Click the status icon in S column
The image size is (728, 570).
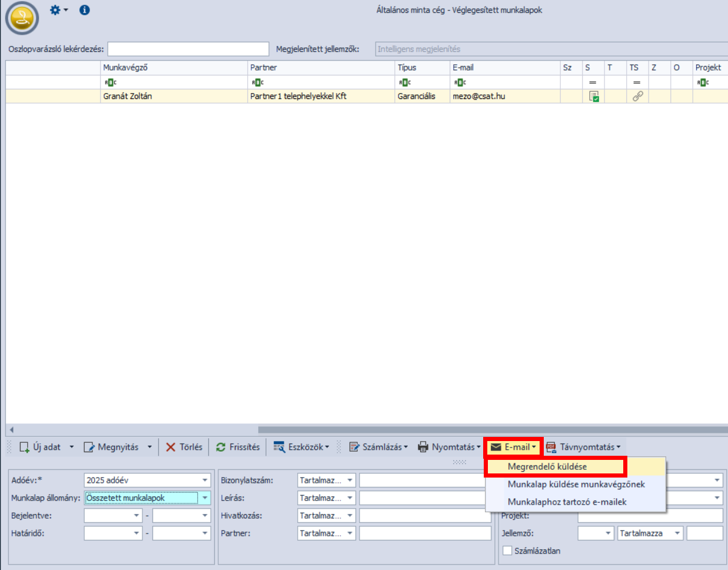(594, 96)
